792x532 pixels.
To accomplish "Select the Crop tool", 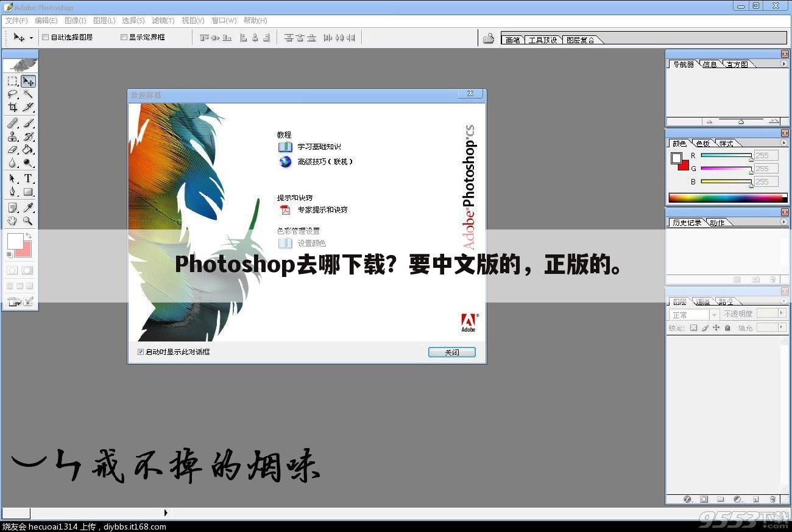I will [12, 107].
